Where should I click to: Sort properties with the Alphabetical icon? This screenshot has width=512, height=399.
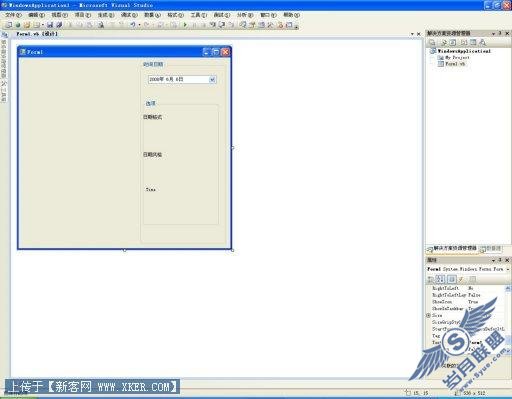point(440,279)
